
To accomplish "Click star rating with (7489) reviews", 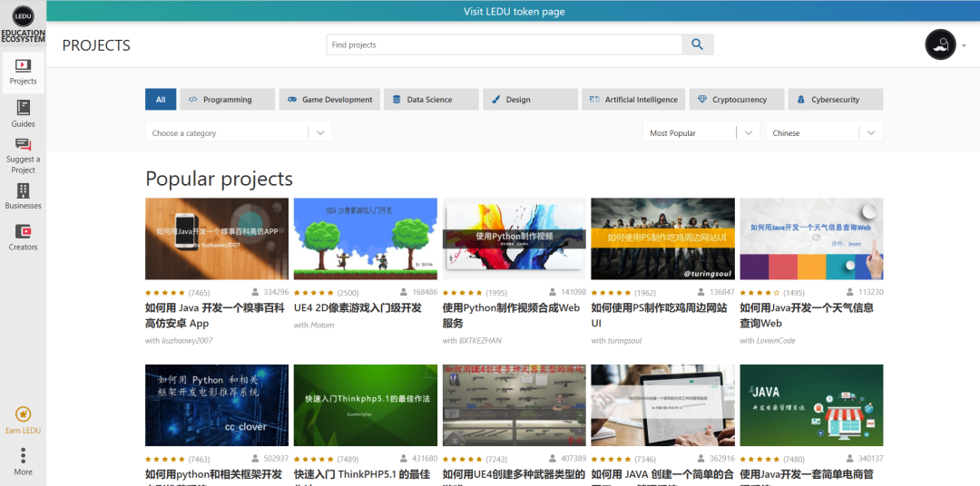I will click(x=327, y=459).
